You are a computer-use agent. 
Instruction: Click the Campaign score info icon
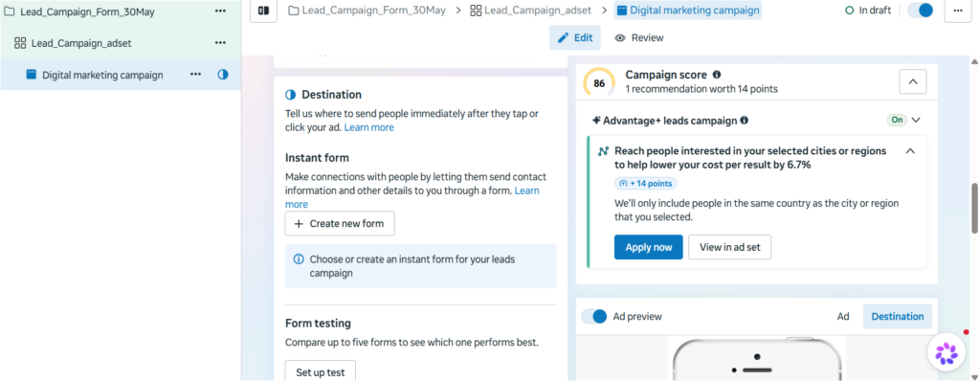pyautogui.click(x=716, y=75)
